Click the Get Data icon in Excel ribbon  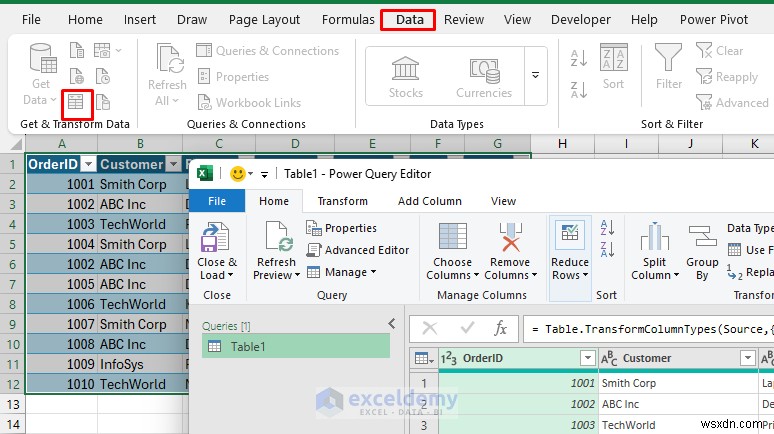41,58
